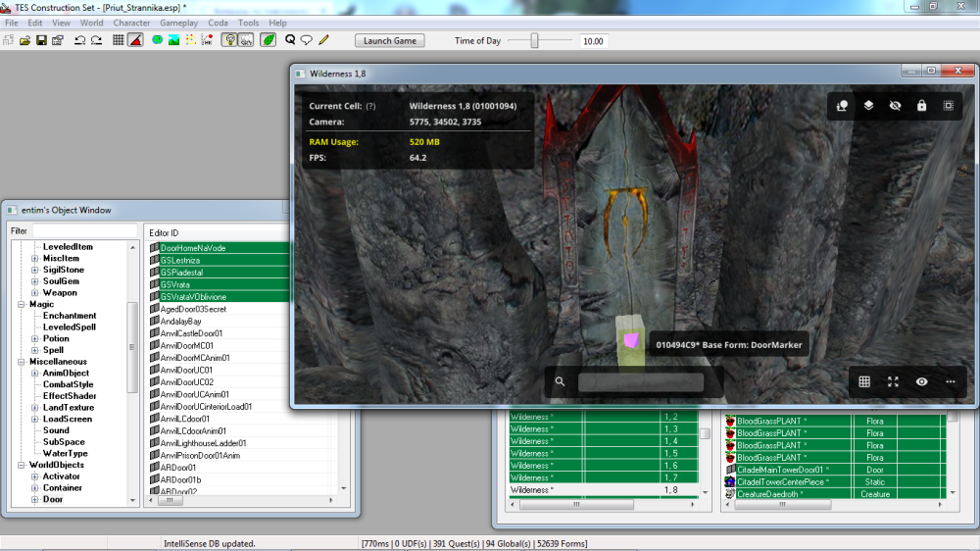Image resolution: width=980 pixels, height=551 pixels.
Task: Open script editor pencil icon
Action: pos(323,40)
